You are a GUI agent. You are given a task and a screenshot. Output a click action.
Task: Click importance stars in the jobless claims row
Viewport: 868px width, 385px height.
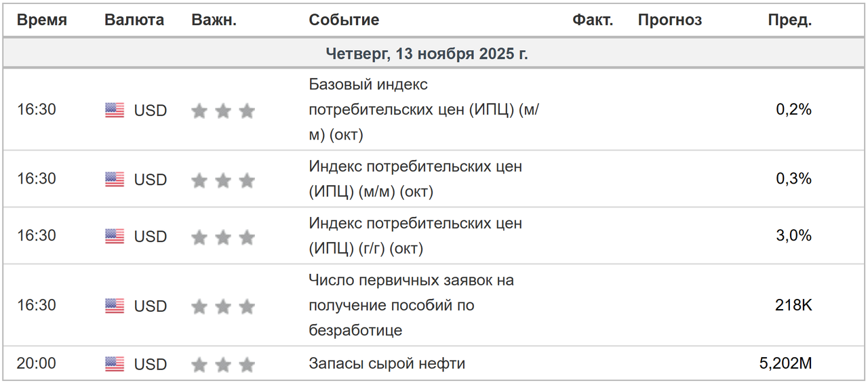[x=223, y=306]
